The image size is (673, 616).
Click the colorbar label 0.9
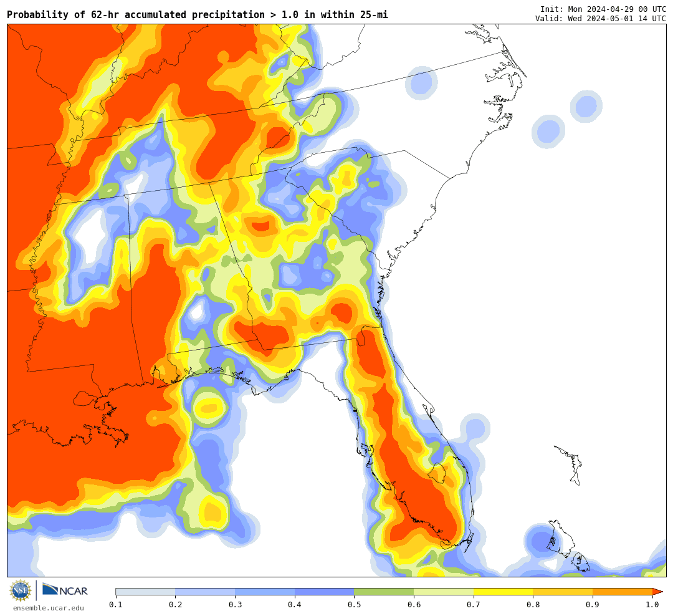click(x=593, y=605)
